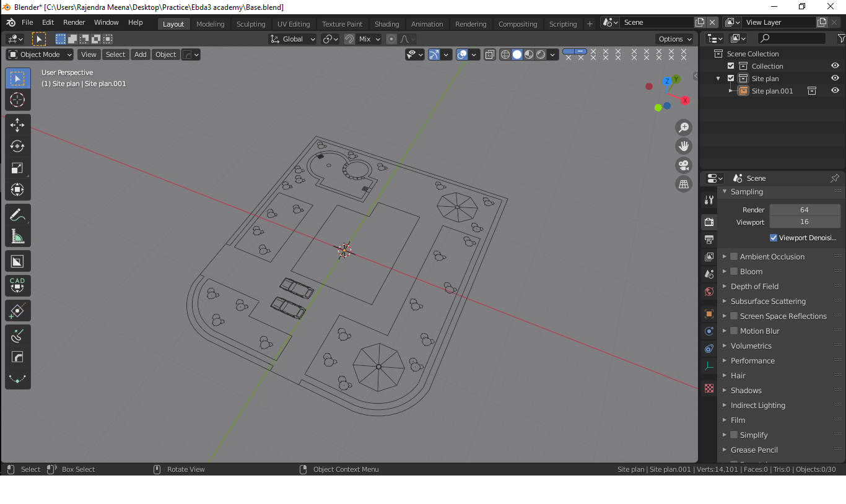Open the Render menu
This screenshot has width=846, height=504.
74,22
